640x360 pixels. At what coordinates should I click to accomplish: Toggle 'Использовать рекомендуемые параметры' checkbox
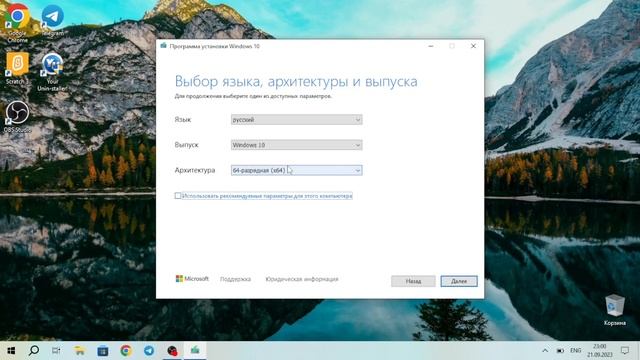click(178, 196)
